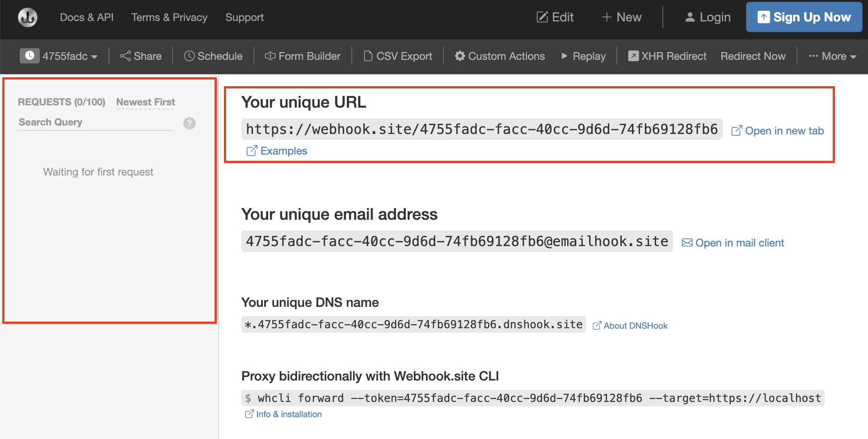The image size is (868, 439).
Task: Open Terms & Privacy page
Action: click(169, 17)
